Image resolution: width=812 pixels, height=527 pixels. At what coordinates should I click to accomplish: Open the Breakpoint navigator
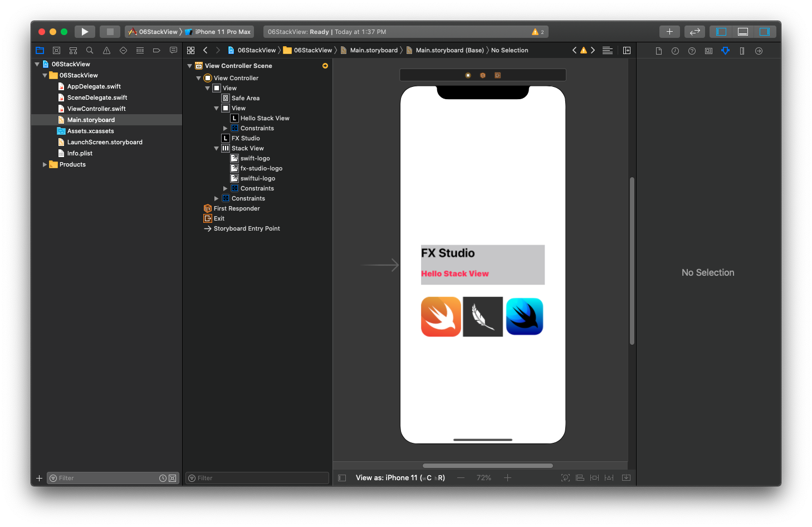point(156,50)
